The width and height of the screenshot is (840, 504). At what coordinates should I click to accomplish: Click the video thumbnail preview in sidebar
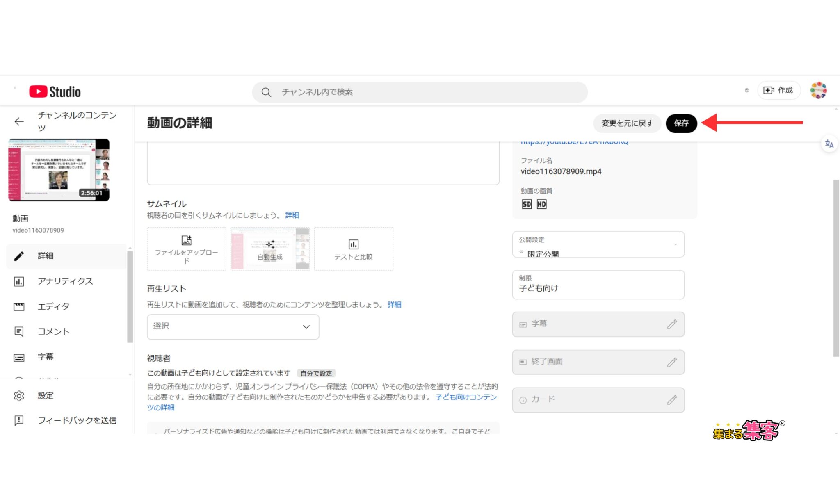59,170
